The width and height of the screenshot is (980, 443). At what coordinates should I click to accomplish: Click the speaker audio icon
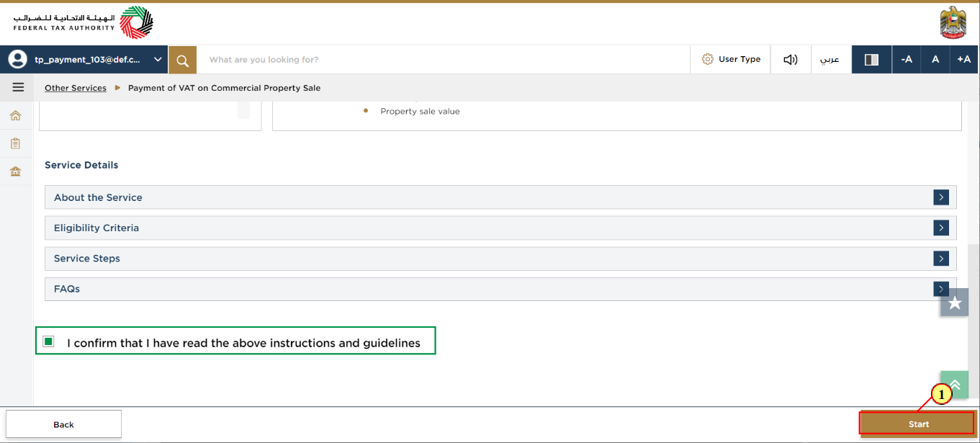coord(791,60)
